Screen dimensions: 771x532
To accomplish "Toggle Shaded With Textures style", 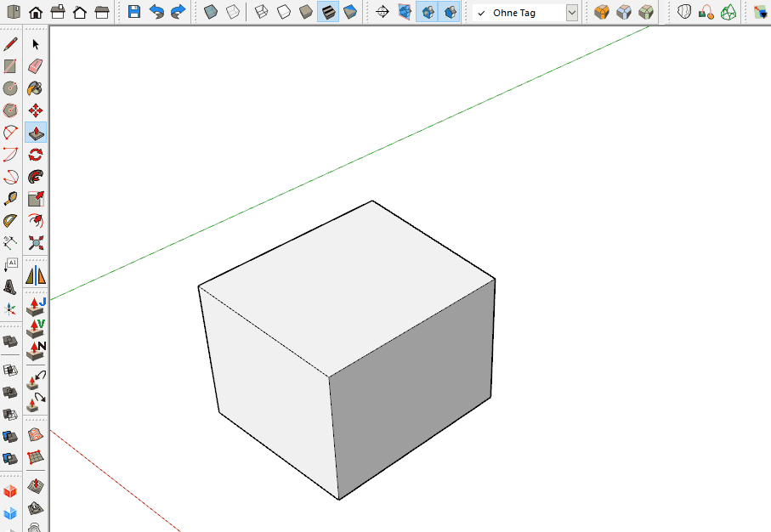I will click(x=328, y=12).
